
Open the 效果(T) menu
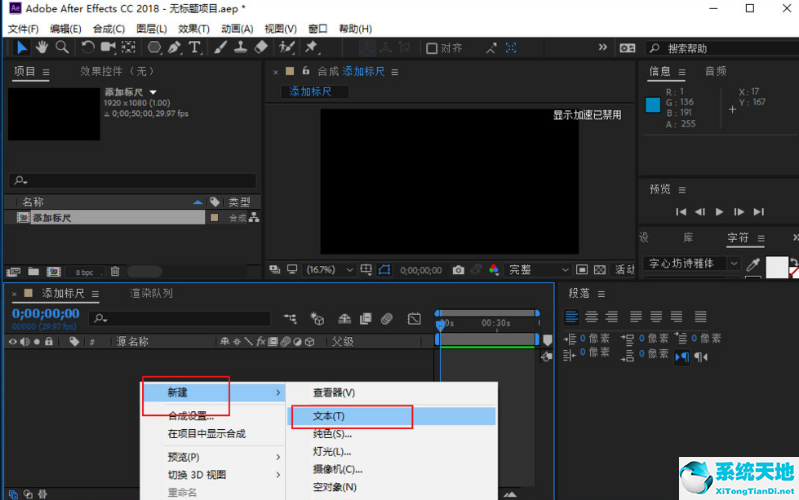[x=194, y=29]
